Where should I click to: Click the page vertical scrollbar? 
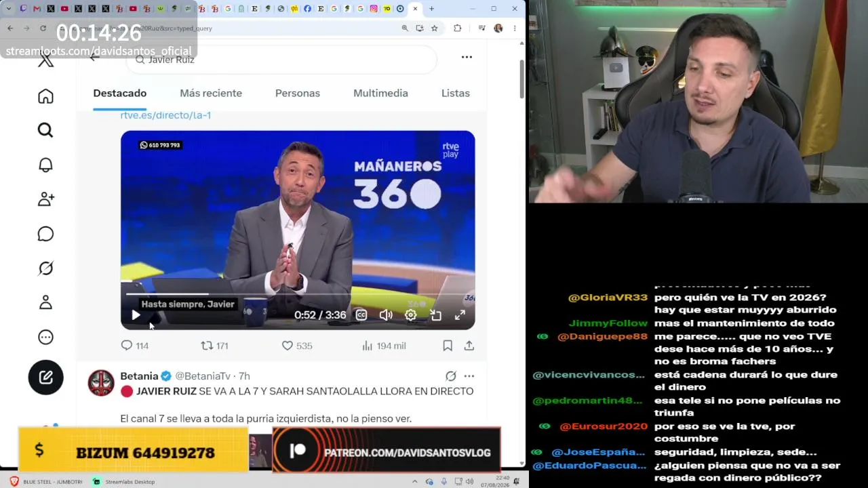tap(522, 78)
